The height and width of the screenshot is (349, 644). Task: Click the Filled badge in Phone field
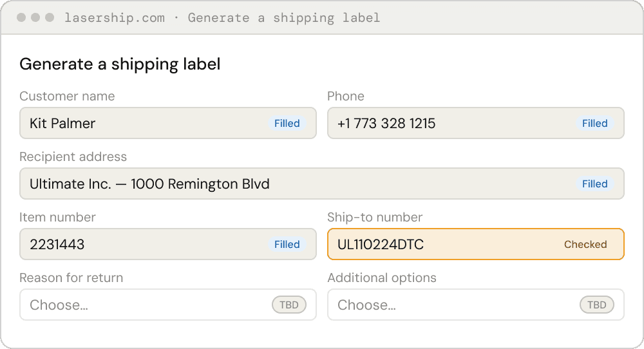(x=595, y=123)
